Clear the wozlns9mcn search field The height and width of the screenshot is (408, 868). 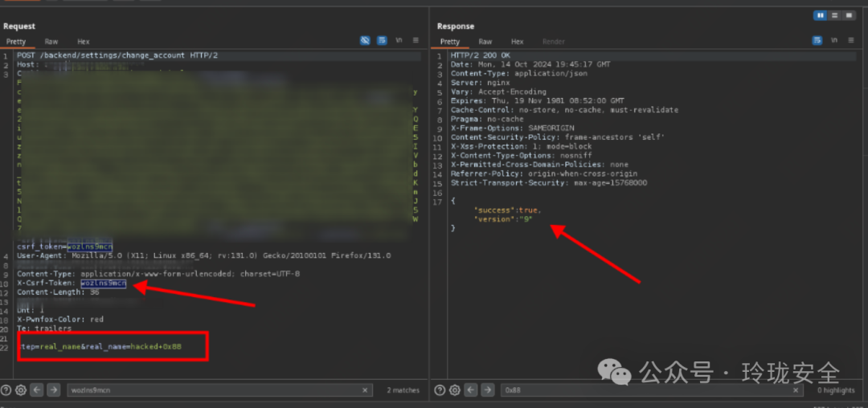tap(365, 390)
